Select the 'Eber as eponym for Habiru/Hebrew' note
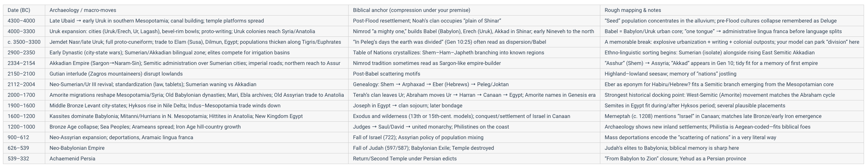Image resolution: width=868 pixels, height=168 pixels. point(732,84)
